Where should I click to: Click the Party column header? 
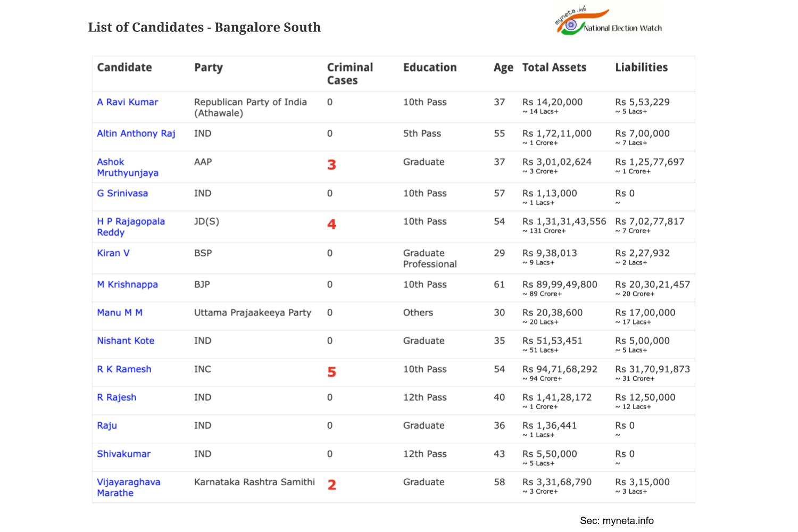click(x=209, y=68)
